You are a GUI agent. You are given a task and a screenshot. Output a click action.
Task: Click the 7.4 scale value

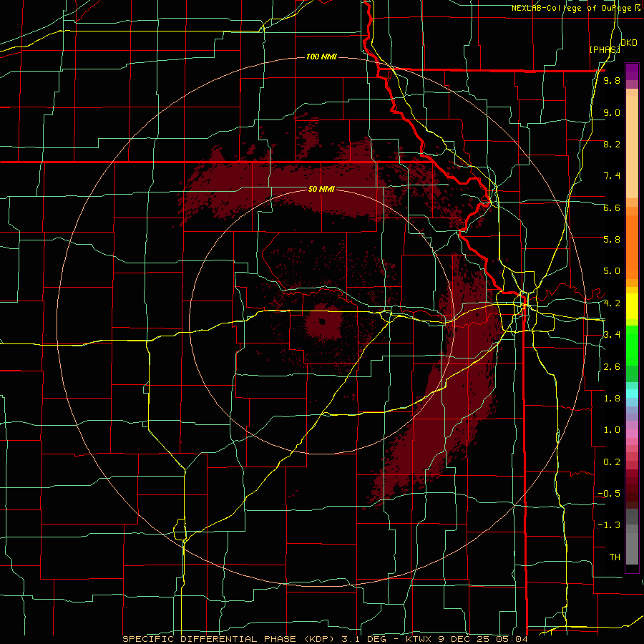[612, 176]
